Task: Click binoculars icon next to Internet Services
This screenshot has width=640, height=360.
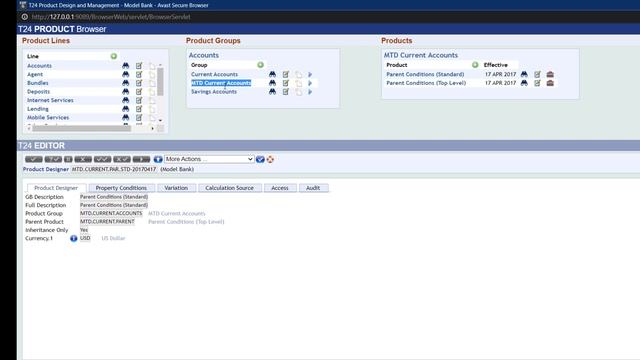Action: 126,100
